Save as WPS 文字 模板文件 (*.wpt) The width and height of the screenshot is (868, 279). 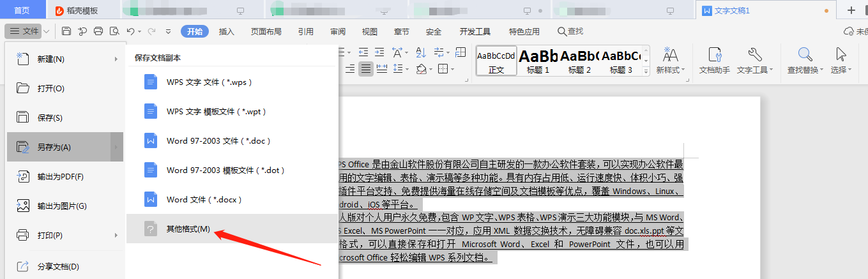click(x=232, y=111)
